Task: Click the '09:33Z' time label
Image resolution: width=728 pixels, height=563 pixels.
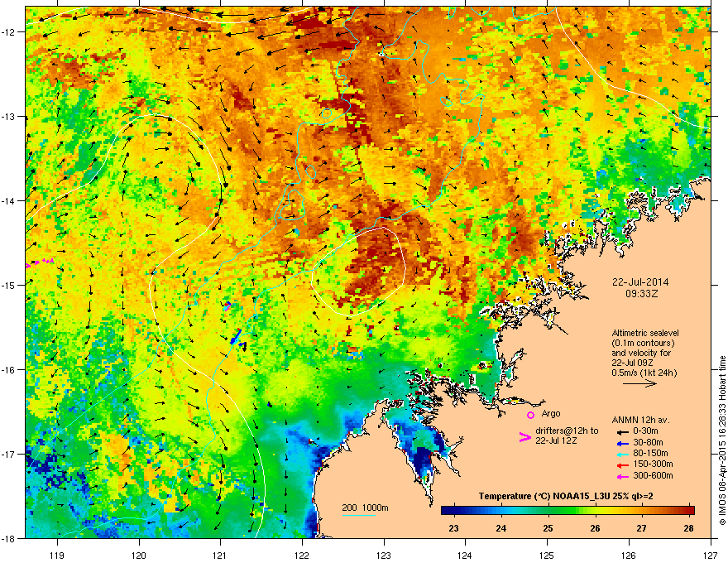Action: (x=641, y=294)
